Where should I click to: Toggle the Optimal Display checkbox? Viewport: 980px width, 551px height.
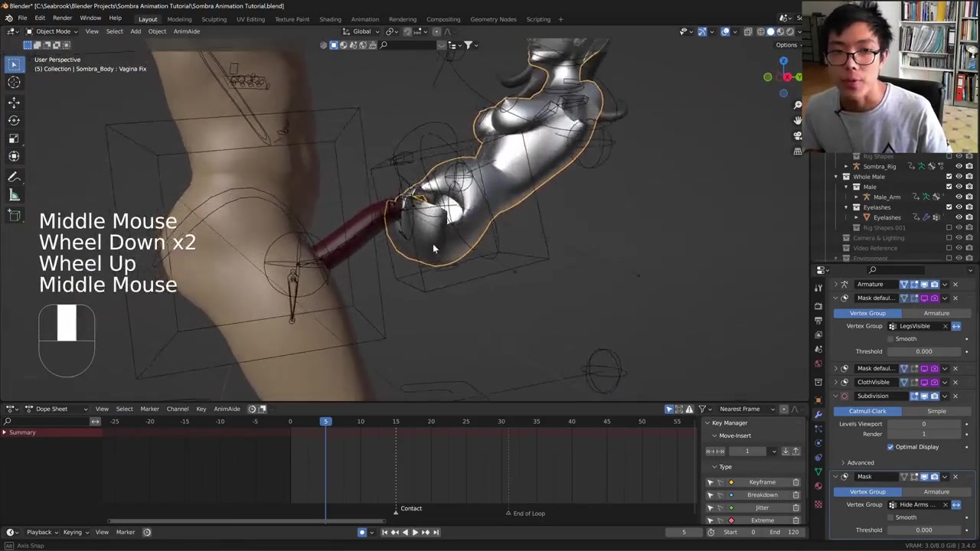point(890,447)
